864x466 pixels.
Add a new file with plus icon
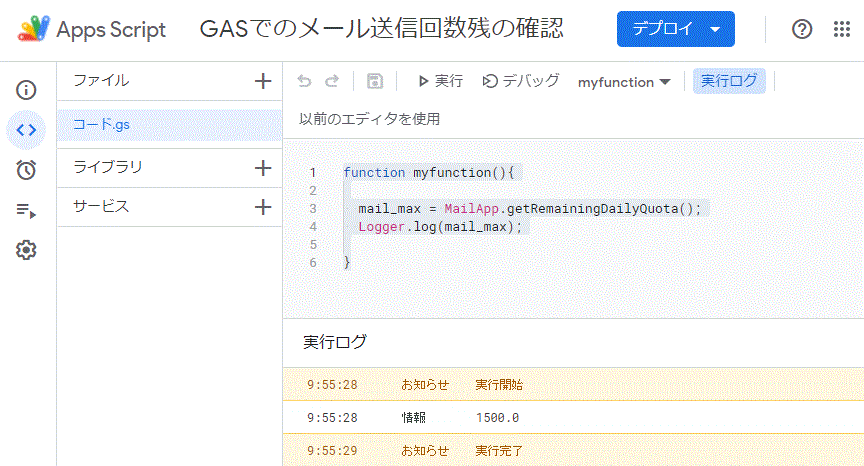[x=263, y=81]
